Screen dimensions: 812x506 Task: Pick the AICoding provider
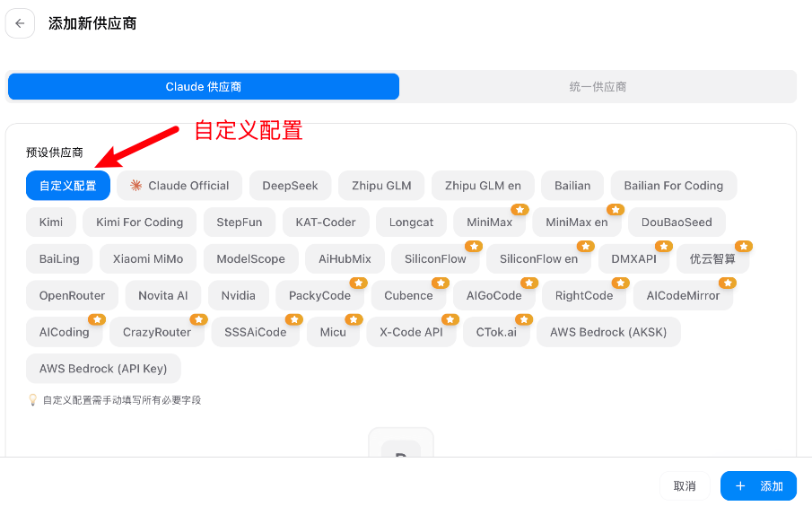click(65, 332)
